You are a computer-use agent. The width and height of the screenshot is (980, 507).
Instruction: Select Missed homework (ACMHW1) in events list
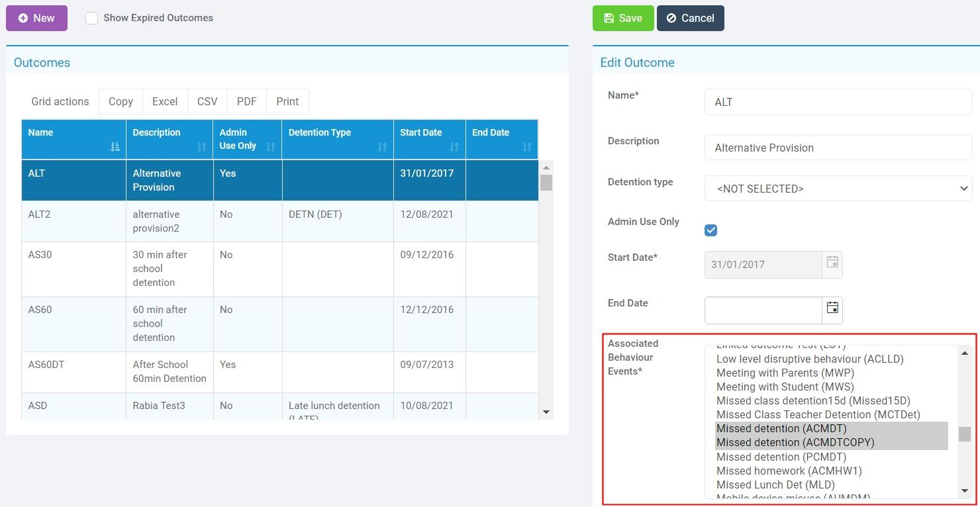coord(789,471)
